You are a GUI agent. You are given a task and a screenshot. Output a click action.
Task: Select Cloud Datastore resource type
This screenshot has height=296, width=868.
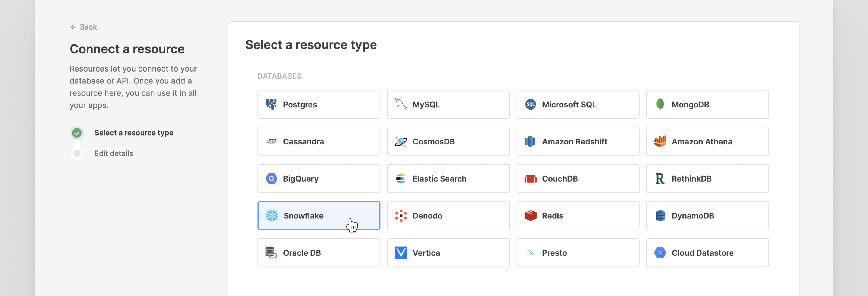pyautogui.click(x=707, y=253)
